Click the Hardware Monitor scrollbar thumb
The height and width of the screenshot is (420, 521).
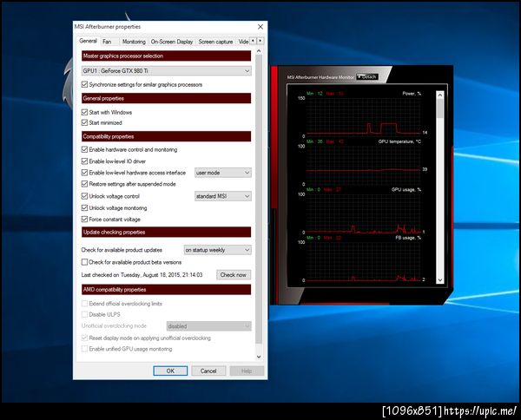(440, 108)
